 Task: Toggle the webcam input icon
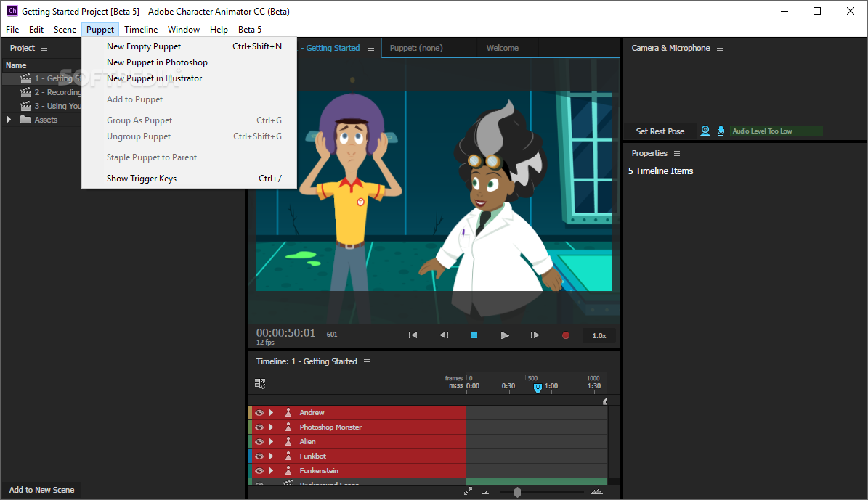705,131
